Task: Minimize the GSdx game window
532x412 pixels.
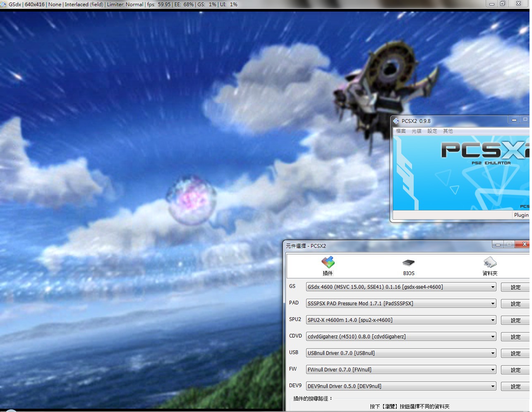Action: [491, 4]
